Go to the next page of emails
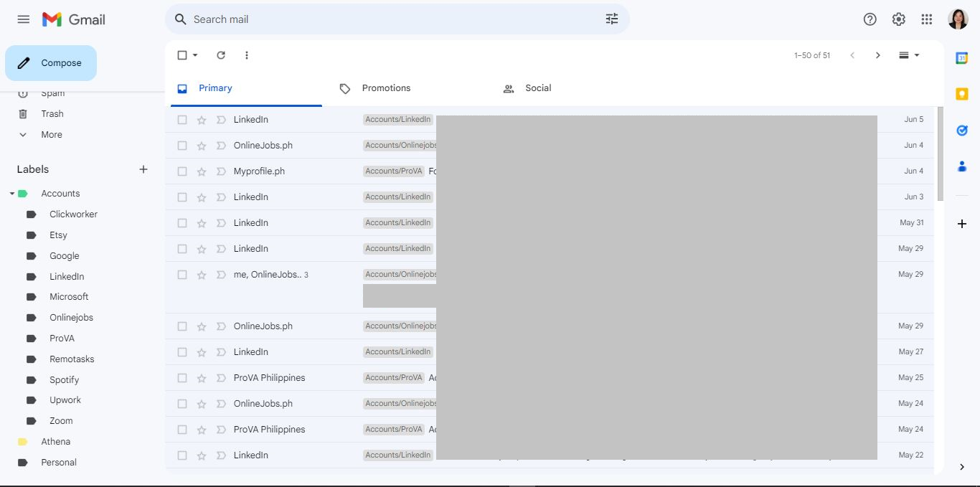Screen dimensions: 980x487 point(877,55)
